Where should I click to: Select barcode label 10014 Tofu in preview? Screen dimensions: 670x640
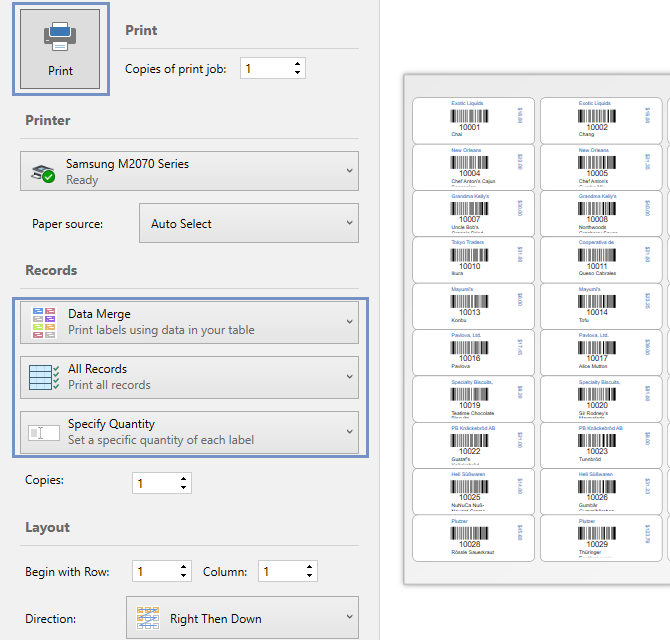[601, 306]
